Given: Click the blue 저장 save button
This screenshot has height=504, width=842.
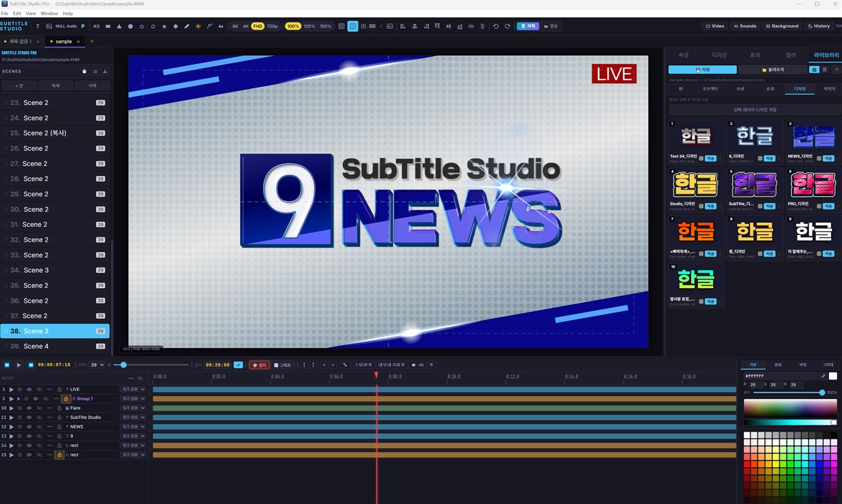Looking at the screenshot, I should point(702,69).
